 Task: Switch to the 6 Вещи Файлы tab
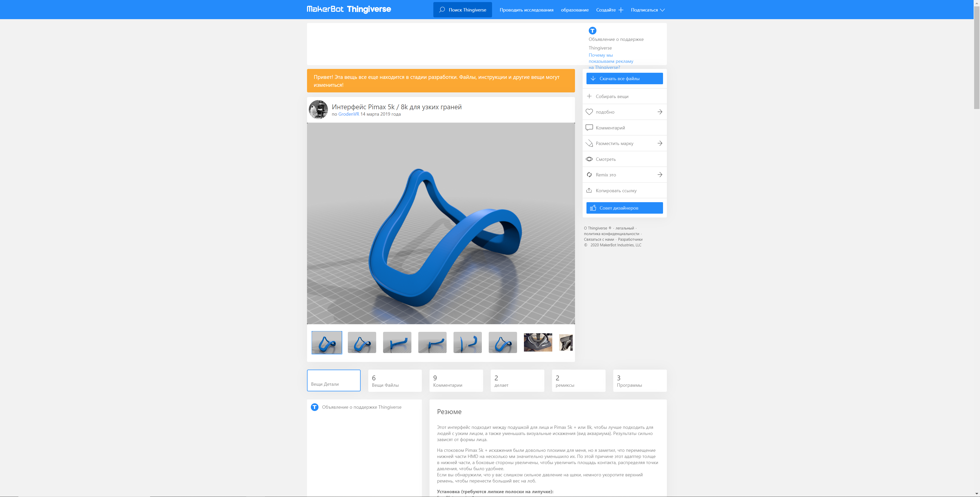click(x=395, y=381)
